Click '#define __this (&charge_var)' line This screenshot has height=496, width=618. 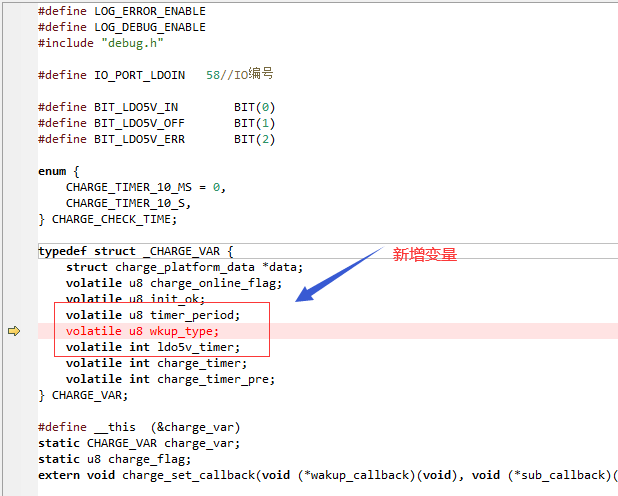[139, 427]
